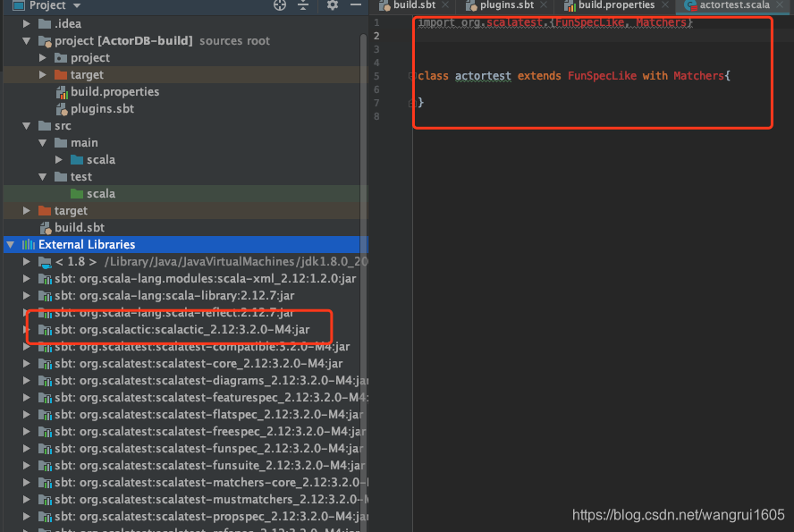The image size is (794, 532).
Task: Hide the Project tool window with minus icon
Action: (x=356, y=5)
